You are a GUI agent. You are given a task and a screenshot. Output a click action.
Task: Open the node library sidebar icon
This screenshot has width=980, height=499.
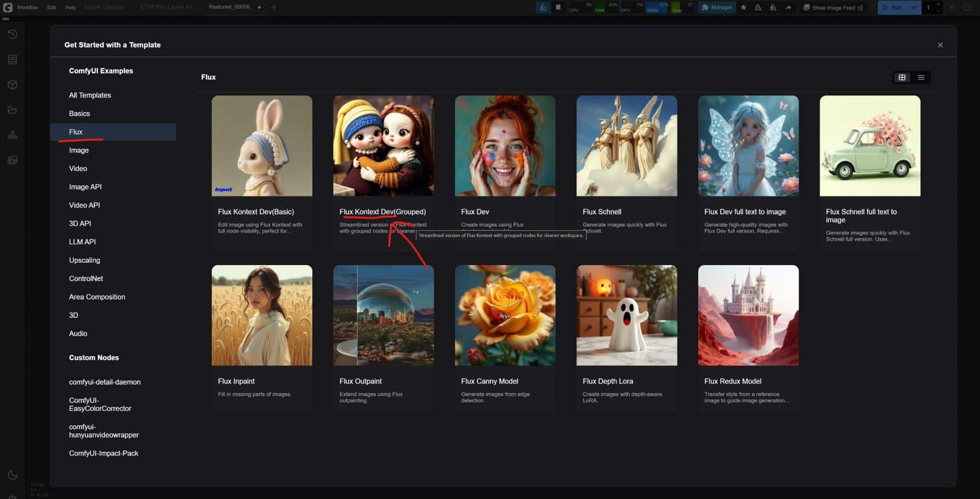(12, 59)
